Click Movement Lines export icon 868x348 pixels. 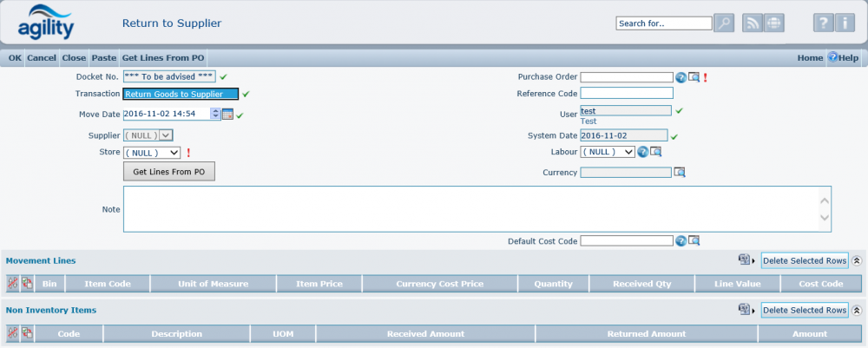coord(744,260)
